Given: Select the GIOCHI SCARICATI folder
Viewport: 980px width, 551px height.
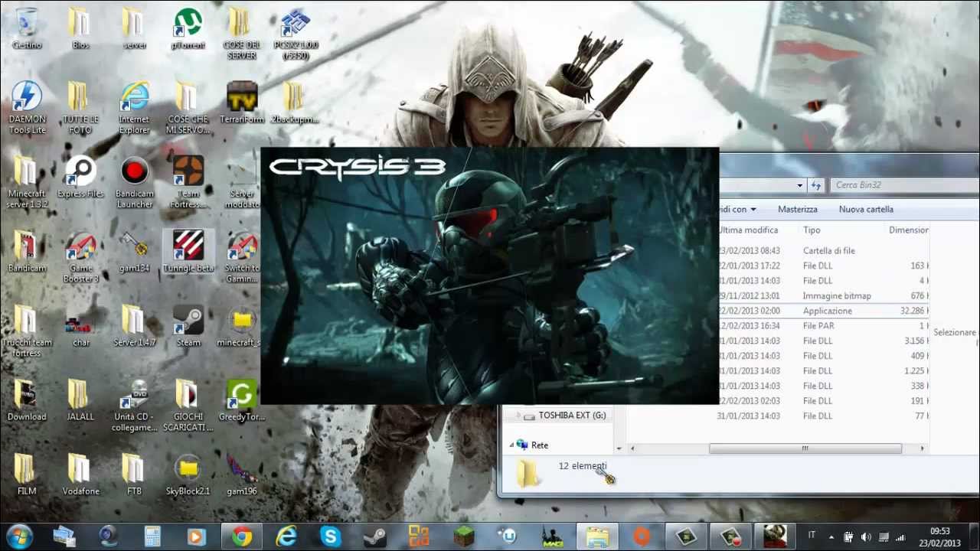Looking at the screenshot, I should (188, 405).
